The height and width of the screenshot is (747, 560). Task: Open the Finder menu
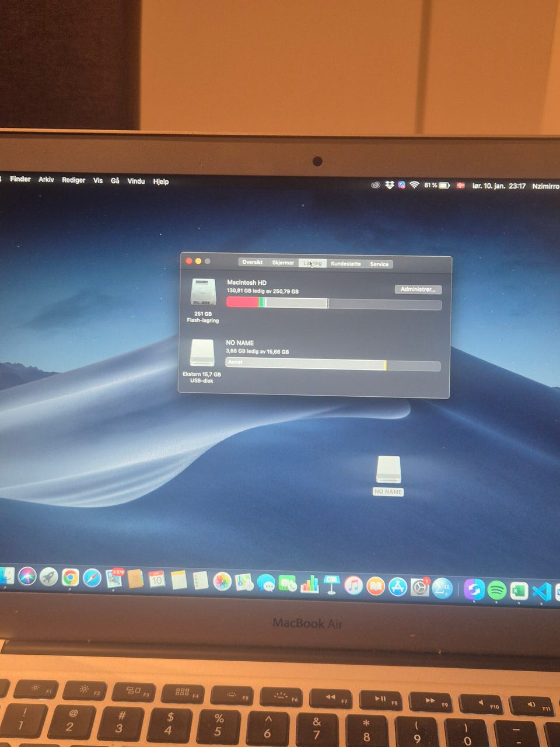click(20, 179)
